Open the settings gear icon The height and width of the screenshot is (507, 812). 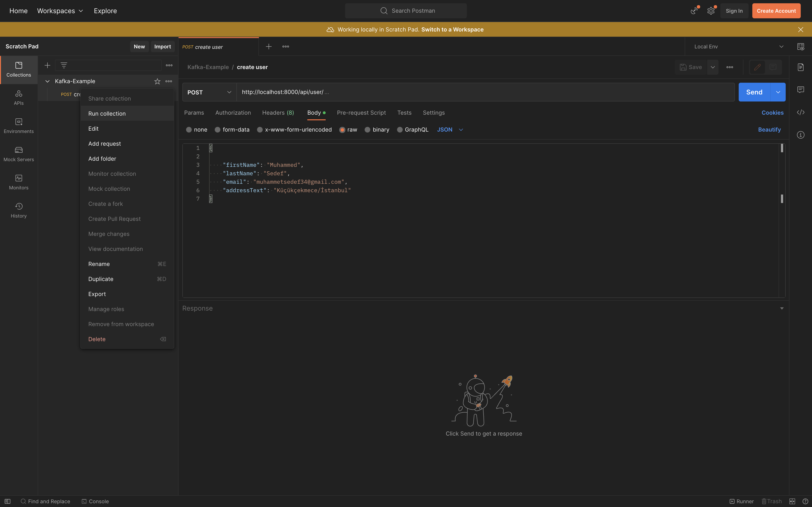(711, 11)
